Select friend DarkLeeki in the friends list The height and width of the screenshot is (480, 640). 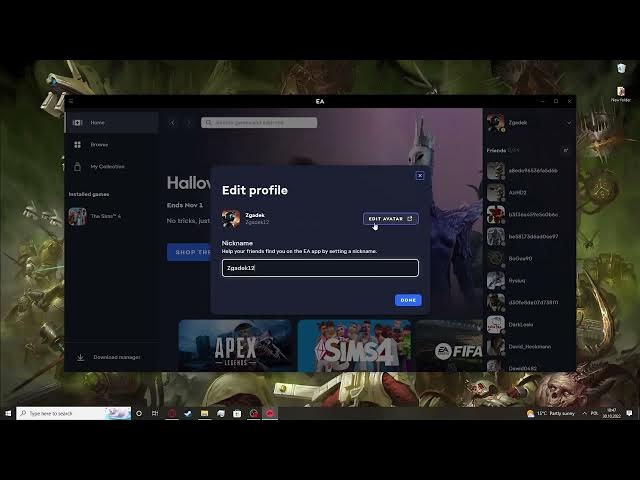520,324
